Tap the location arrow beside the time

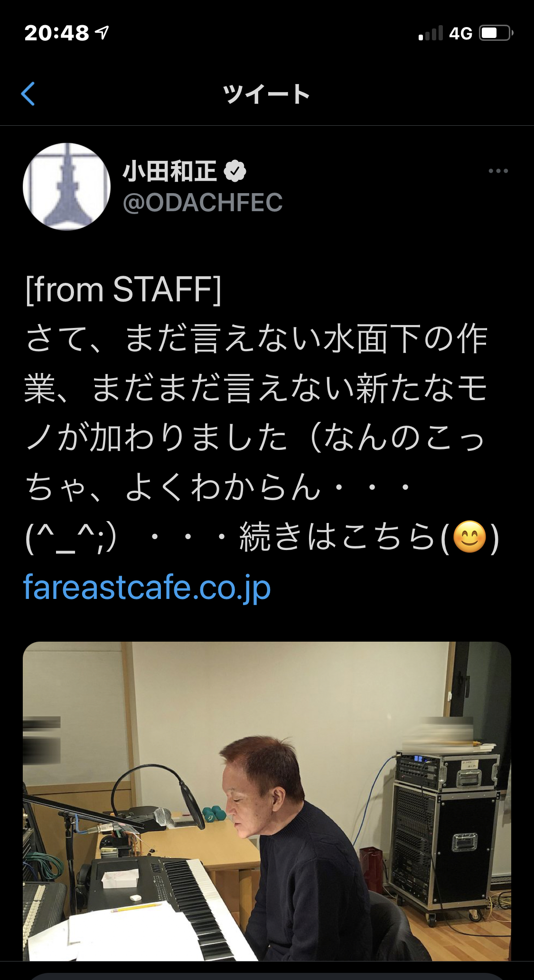coord(102,32)
